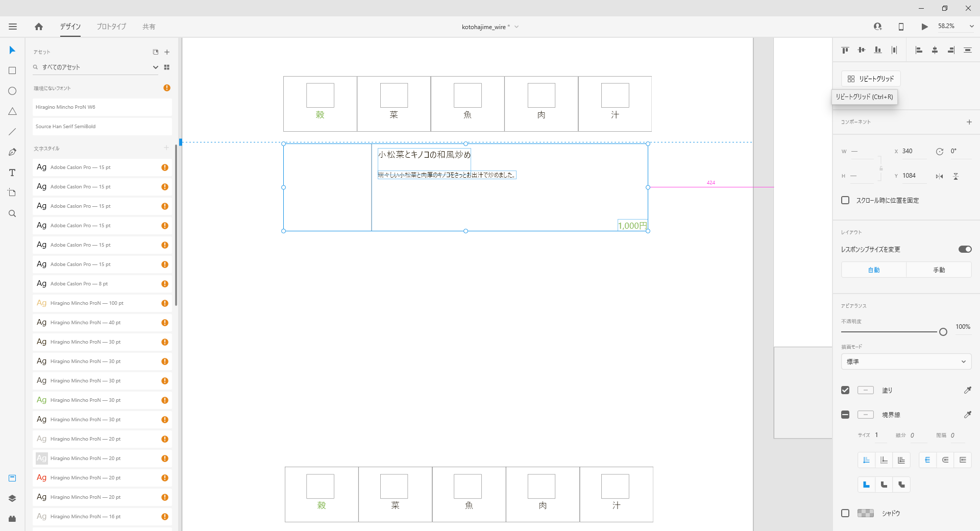Select manual responsive resize option

[939, 270]
